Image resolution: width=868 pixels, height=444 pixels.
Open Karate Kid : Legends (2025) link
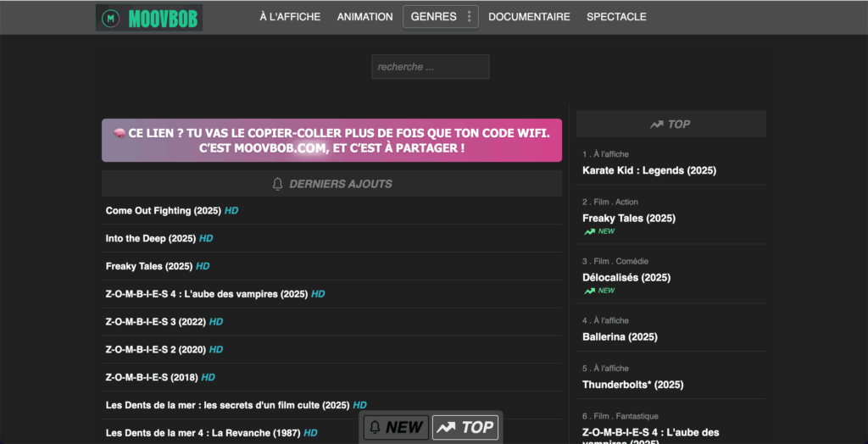tap(648, 171)
